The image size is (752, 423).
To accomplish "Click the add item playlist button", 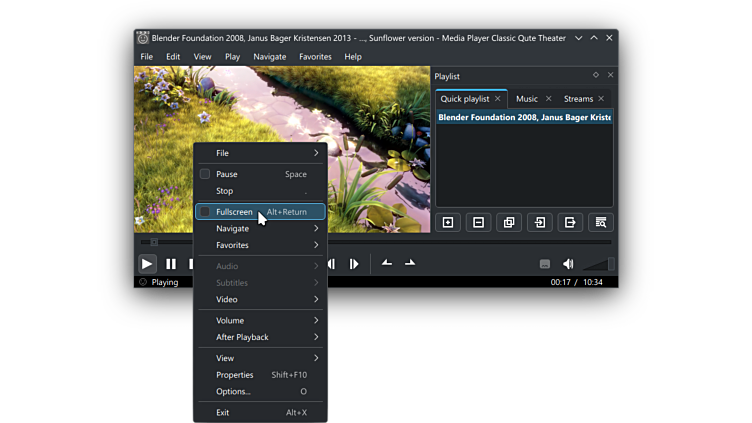I will point(448,222).
